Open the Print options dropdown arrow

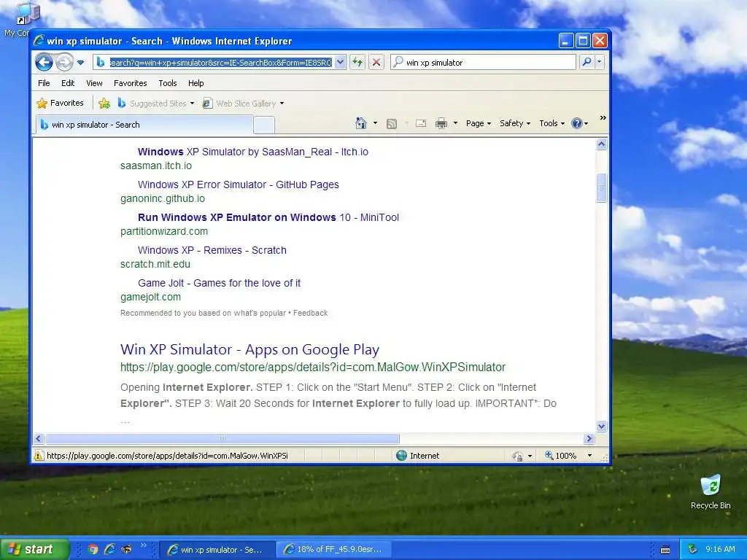pyautogui.click(x=455, y=123)
